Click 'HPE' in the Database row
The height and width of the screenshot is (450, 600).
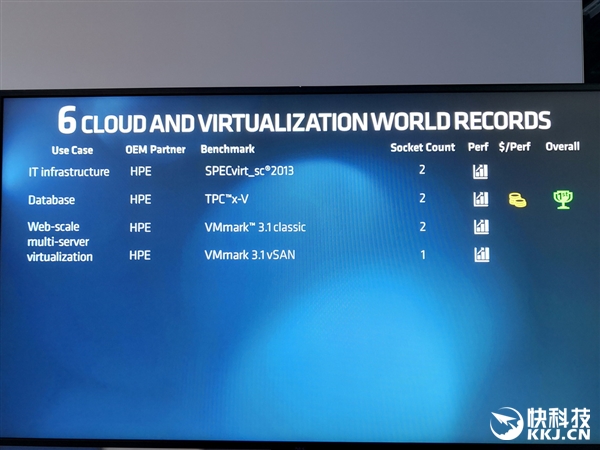click(140, 199)
